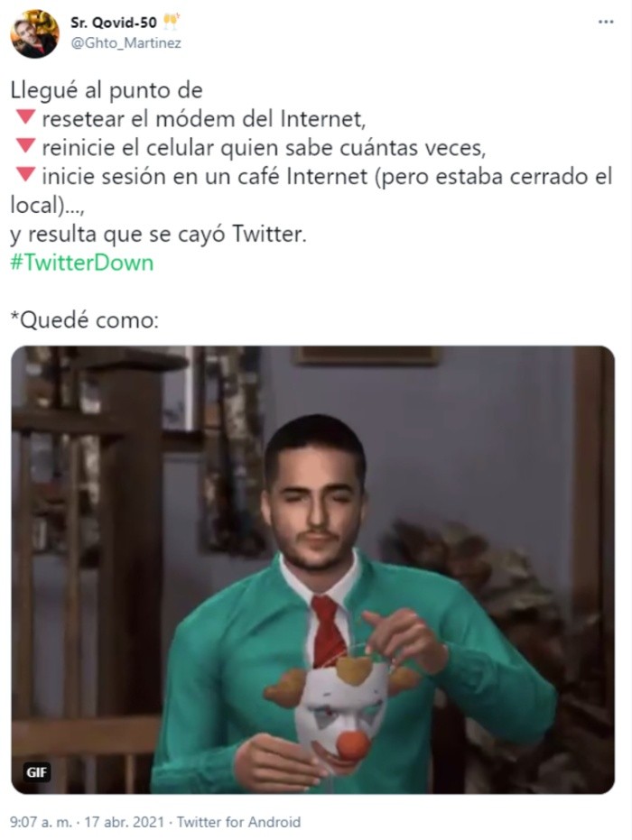Click the @Ghto_Martinez handle
Image resolution: width=632 pixels, height=840 pixels.
click(126, 43)
